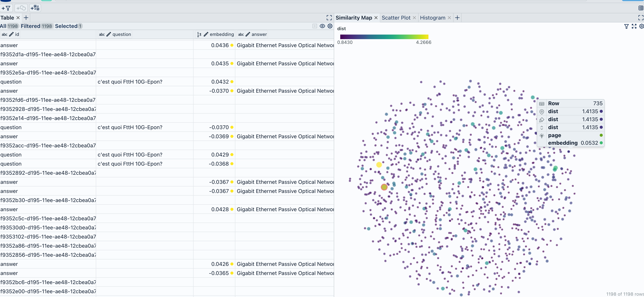Click the settings gear icon in table header
This screenshot has height=297, width=644.
tap(329, 26)
